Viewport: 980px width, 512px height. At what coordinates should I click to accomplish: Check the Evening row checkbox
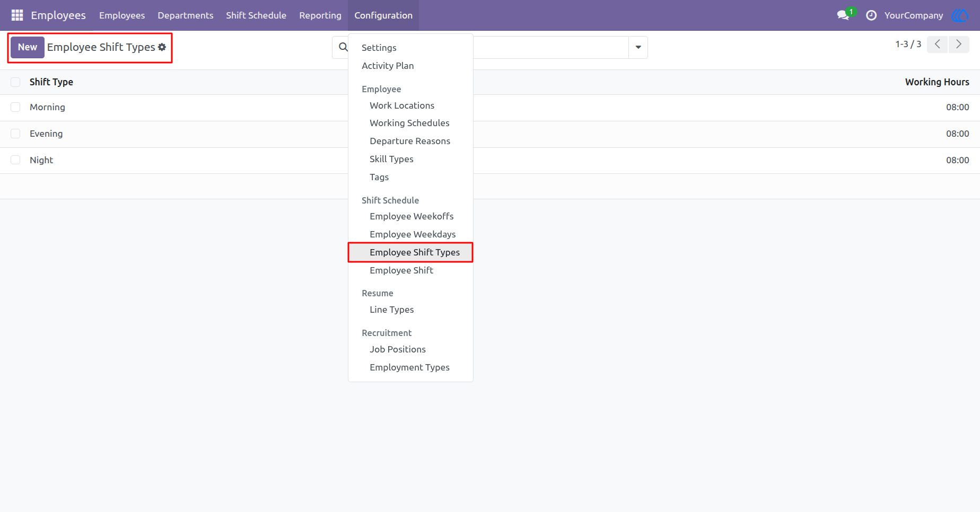pos(15,134)
